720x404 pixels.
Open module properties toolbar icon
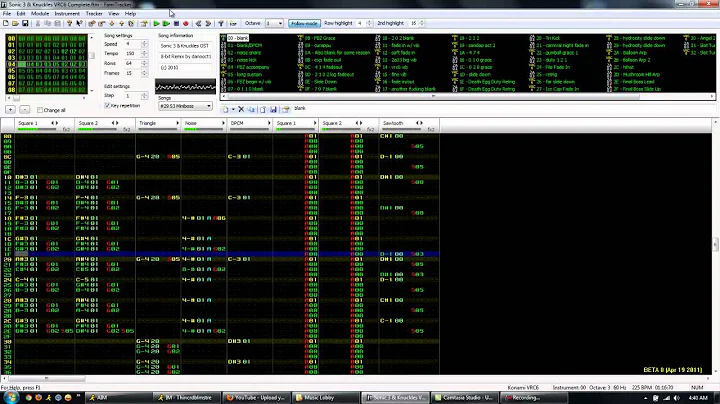(144, 23)
